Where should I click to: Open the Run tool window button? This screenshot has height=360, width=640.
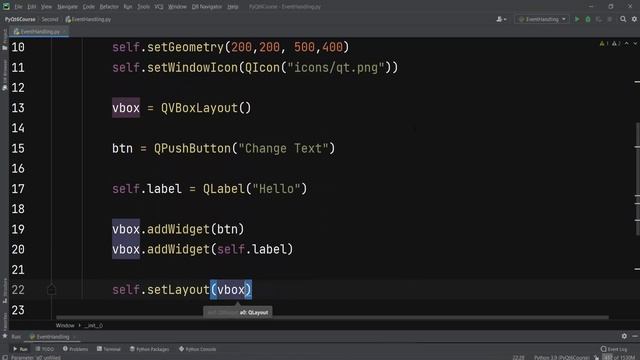(20, 349)
